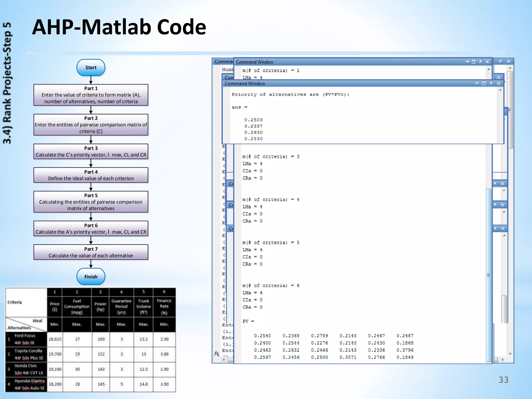Select the Part 1 flowchart box
Image resolution: width=532 pixels, height=399 pixels.
(91, 95)
